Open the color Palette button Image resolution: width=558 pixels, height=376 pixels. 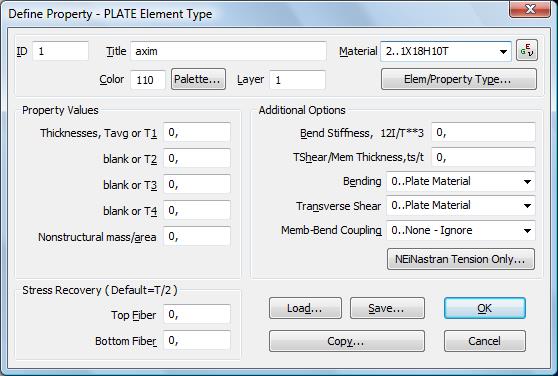pos(198,79)
